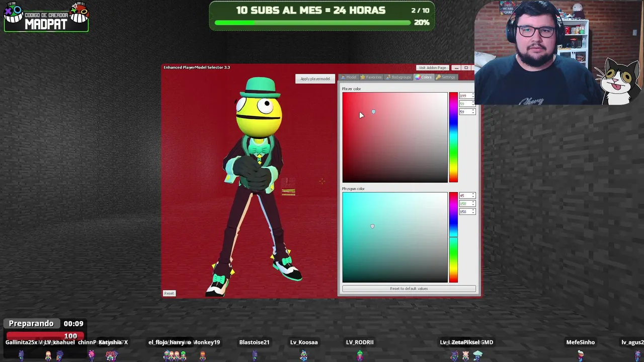
Task: Click the Player color green value field
Action: pos(467,104)
